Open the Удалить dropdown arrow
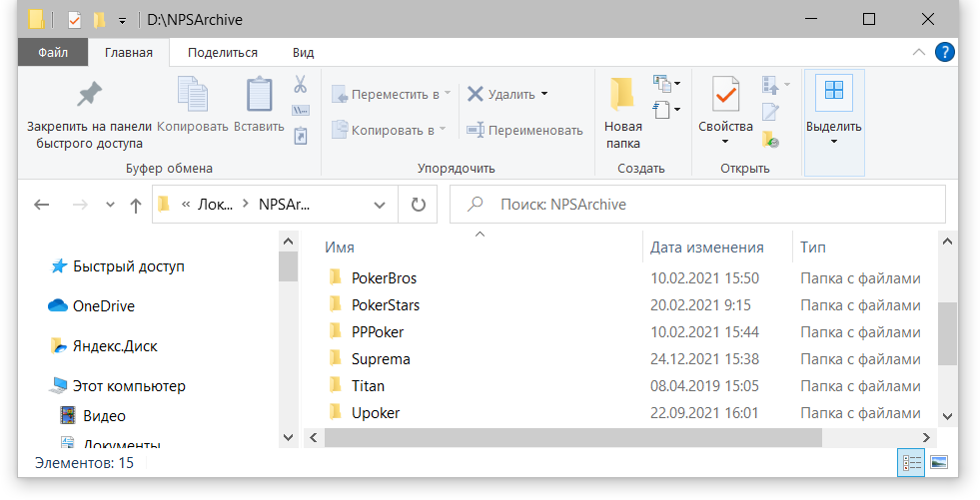980x500 pixels. [544, 94]
